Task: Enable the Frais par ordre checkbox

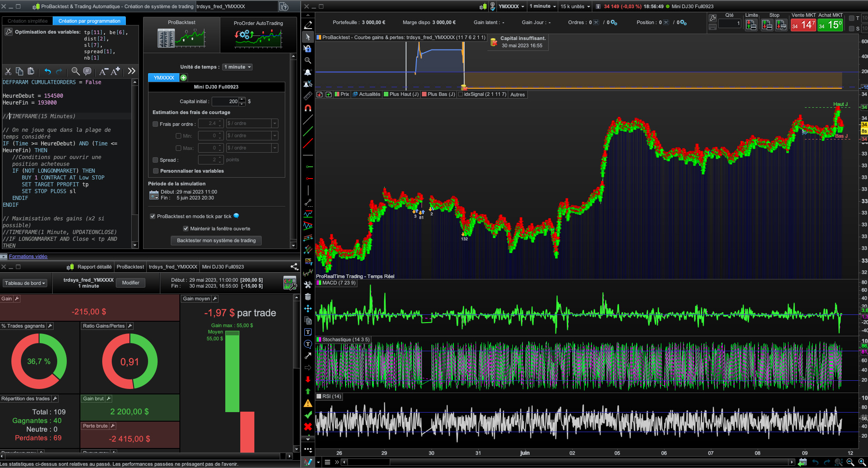Action: [155, 124]
